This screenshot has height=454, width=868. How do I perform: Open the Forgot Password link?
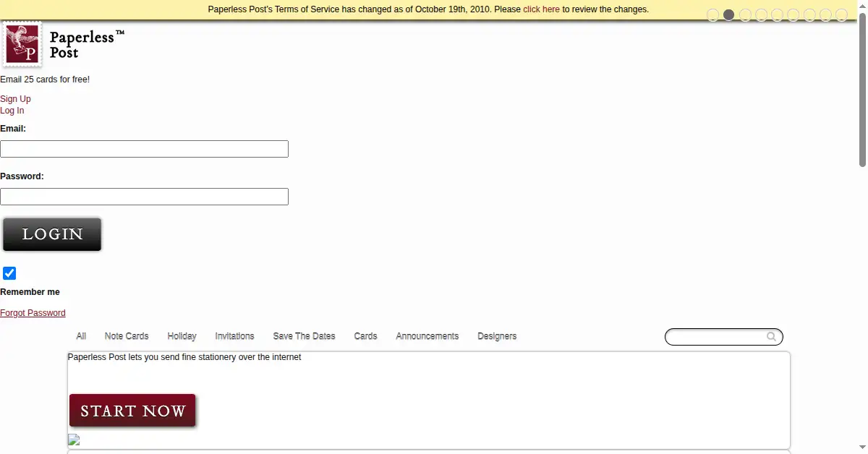click(x=33, y=313)
